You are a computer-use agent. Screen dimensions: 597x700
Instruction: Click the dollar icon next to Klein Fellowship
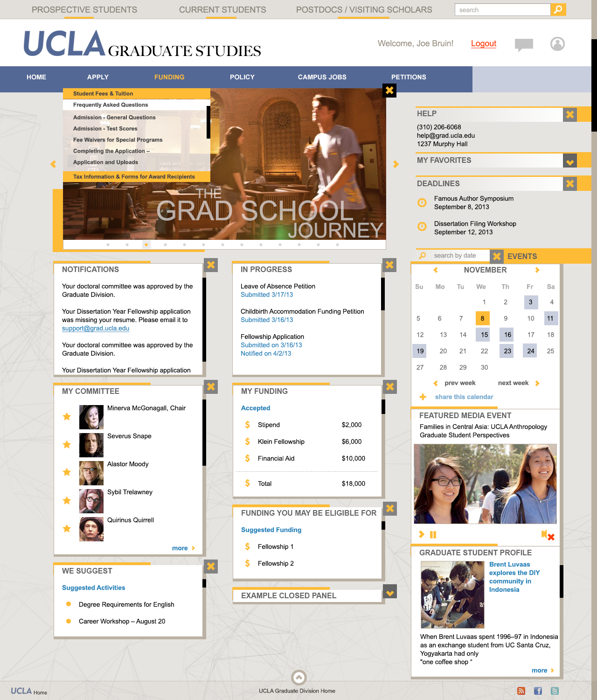tap(248, 441)
